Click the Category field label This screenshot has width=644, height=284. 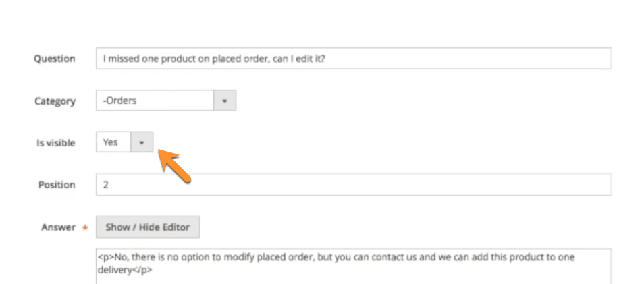tap(55, 101)
